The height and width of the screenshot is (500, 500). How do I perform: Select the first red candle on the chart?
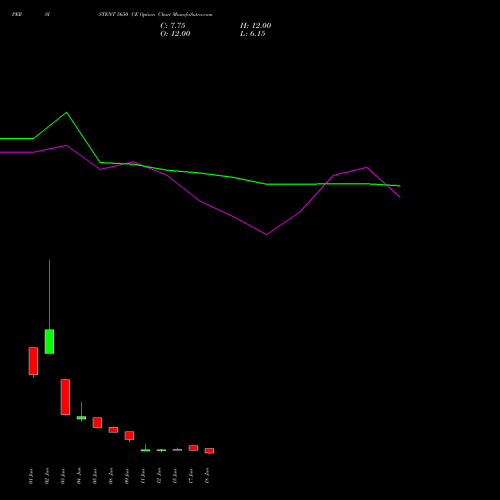click(33, 361)
